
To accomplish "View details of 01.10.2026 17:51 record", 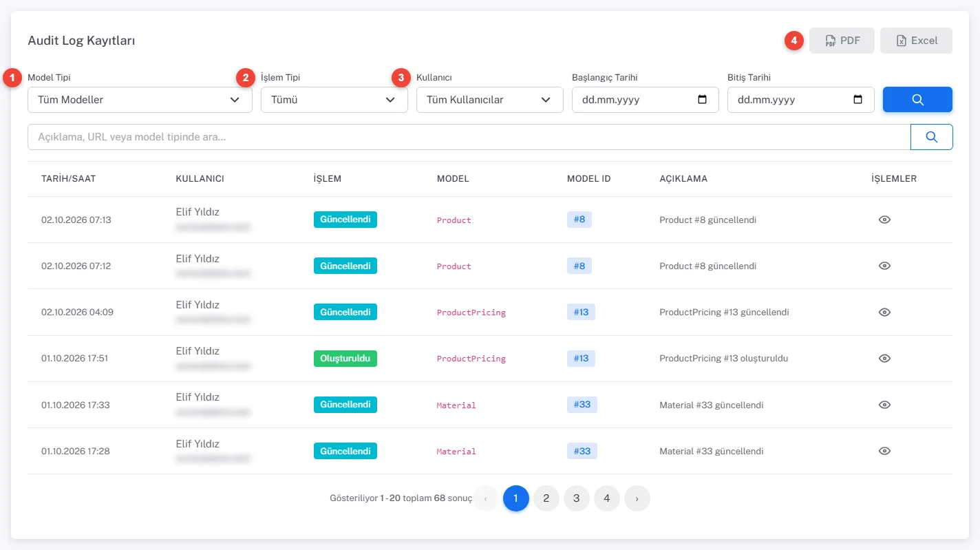I will click(x=885, y=358).
